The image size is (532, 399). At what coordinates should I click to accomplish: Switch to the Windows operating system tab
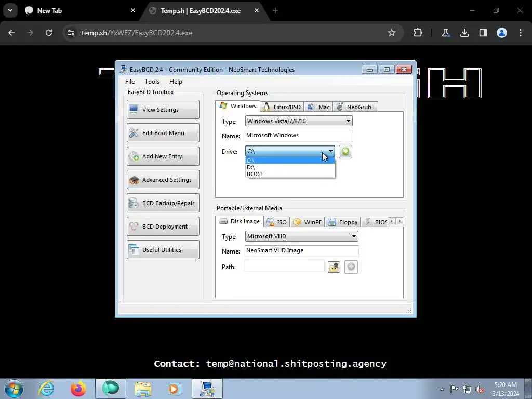(238, 106)
